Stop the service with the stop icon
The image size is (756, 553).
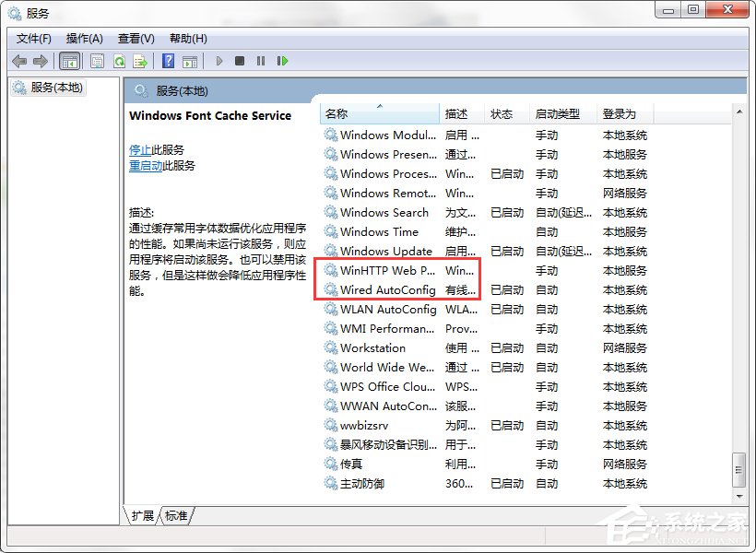240,61
